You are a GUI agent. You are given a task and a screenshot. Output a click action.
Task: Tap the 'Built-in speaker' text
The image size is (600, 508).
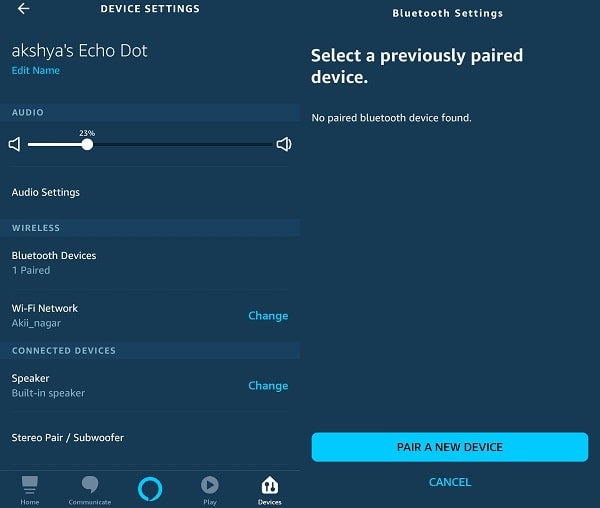pyautogui.click(x=48, y=393)
